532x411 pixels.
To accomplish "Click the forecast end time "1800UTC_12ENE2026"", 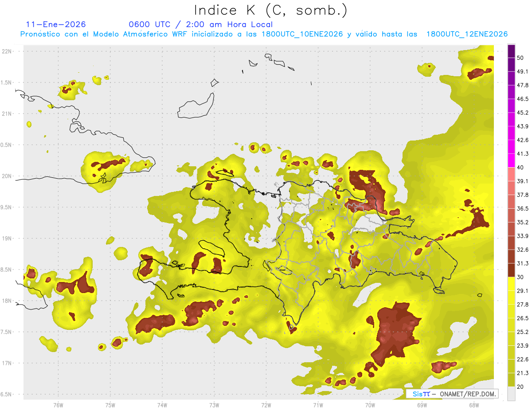I will 467,34.
